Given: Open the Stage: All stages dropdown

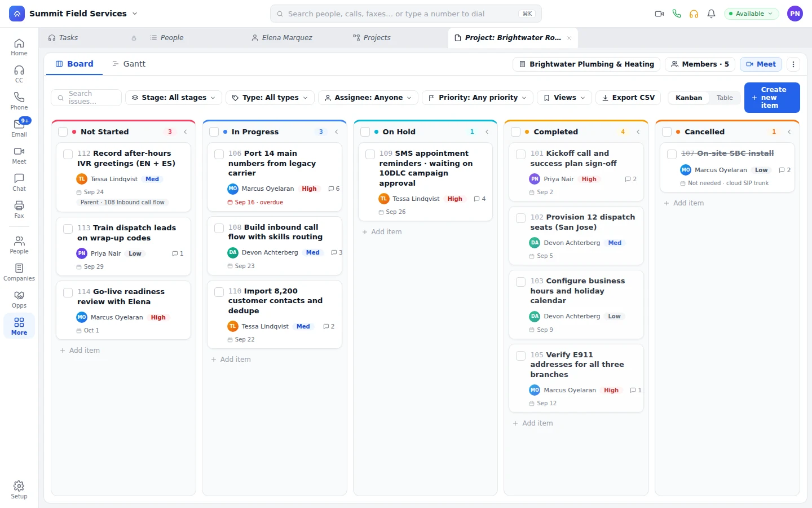Looking at the screenshot, I should tap(174, 98).
